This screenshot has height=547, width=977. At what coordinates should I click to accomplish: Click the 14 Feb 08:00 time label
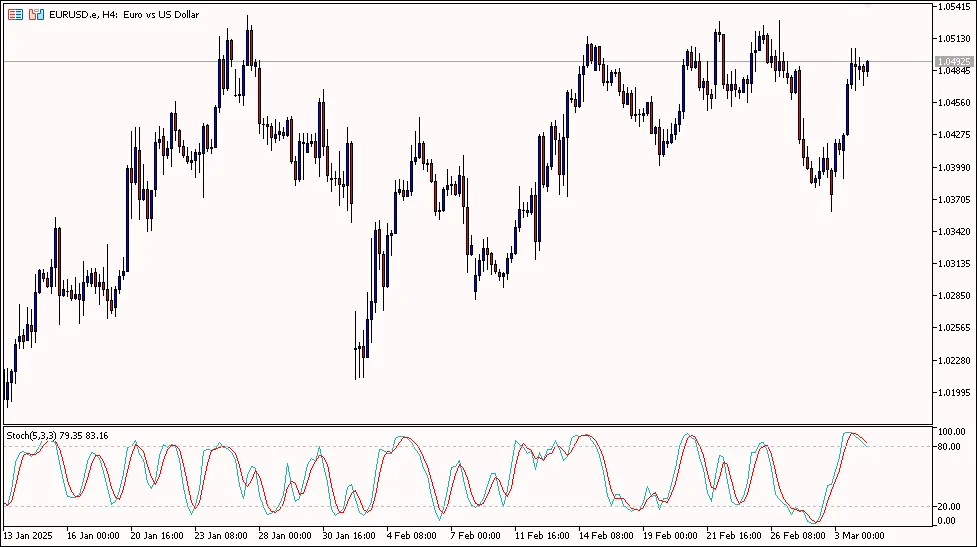(606, 535)
